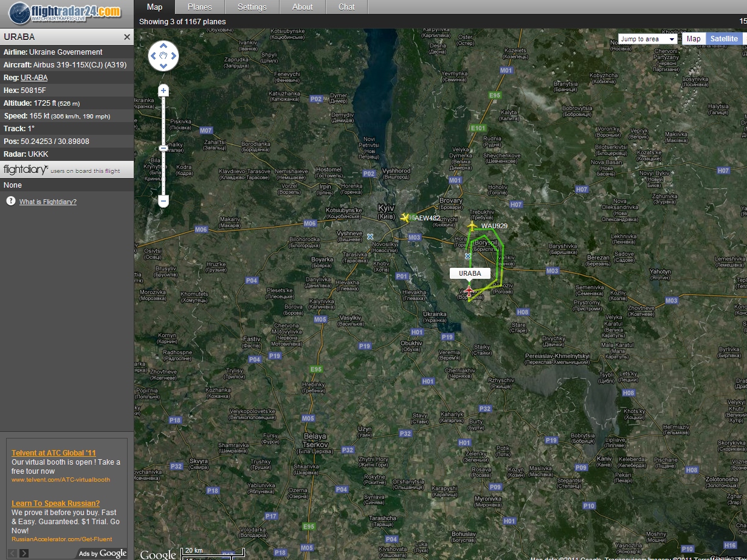The height and width of the screenshot is (560, 747).
Task: Pan the map up with arrow
Action: [x=163, y=46]
